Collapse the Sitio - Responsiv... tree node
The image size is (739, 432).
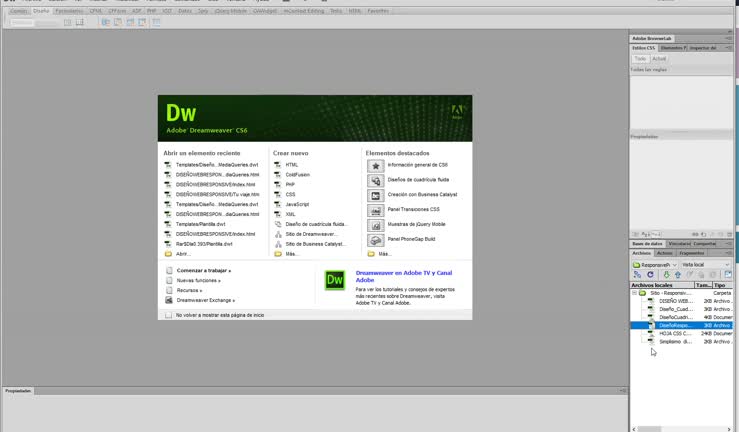click(634, 293)
